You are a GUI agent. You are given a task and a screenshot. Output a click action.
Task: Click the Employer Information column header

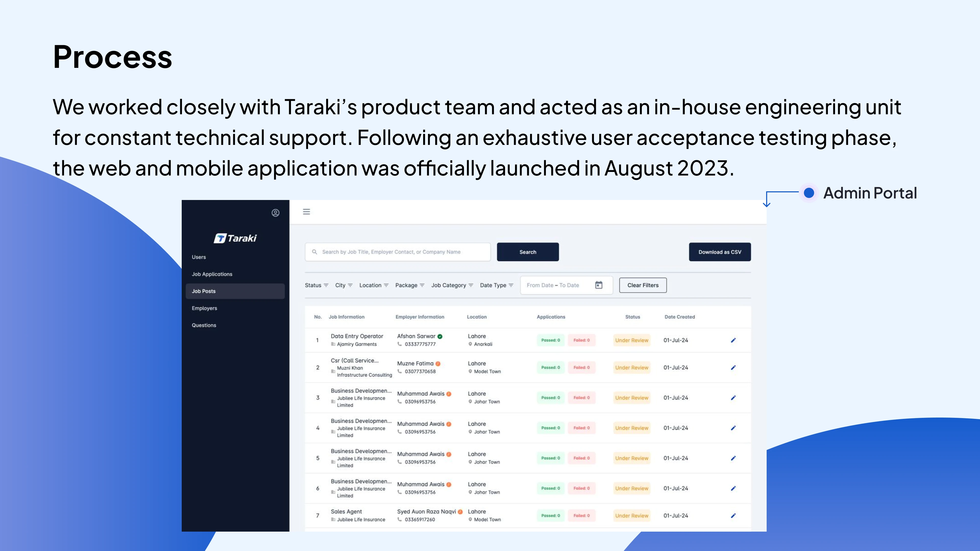point(420,317)
